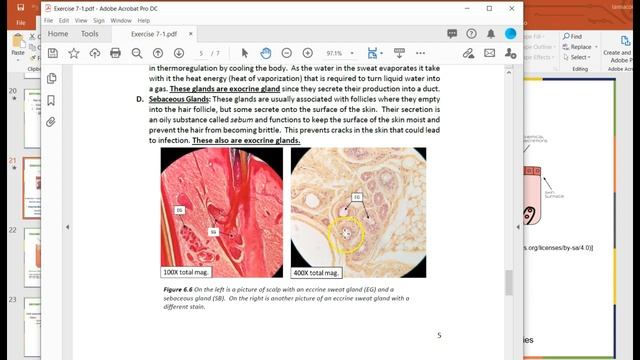Expand the left navigation pane arrow

(67, 227)
